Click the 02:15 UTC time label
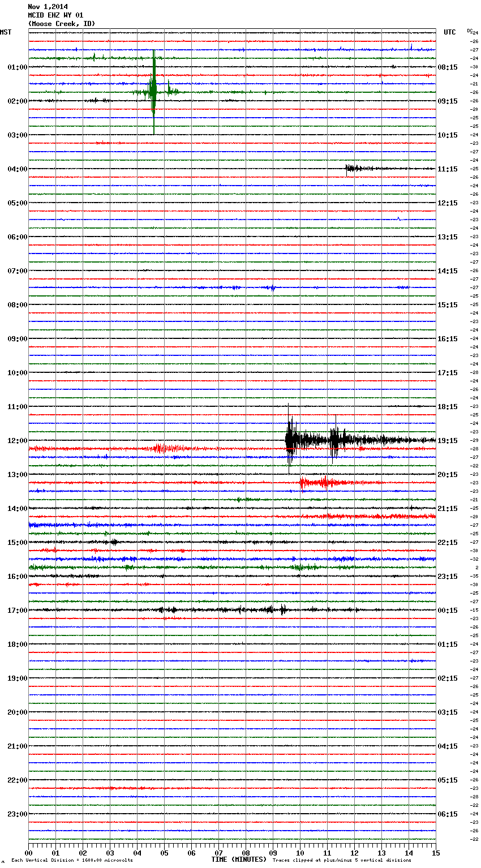The width and height of the screenshot is (481, 868). pos(448,678)
